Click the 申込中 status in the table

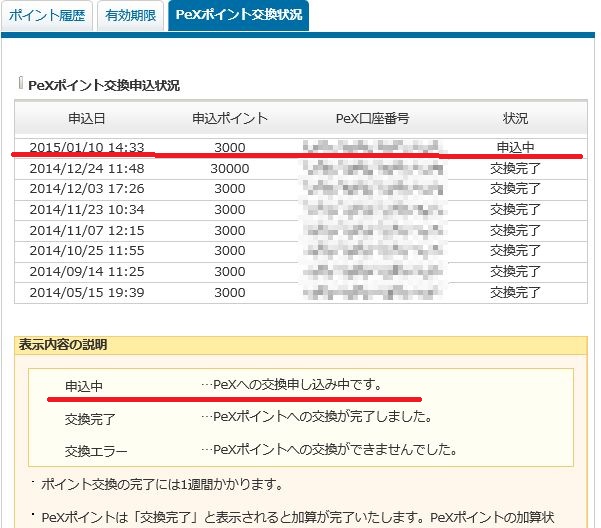[x=515, y=147]
